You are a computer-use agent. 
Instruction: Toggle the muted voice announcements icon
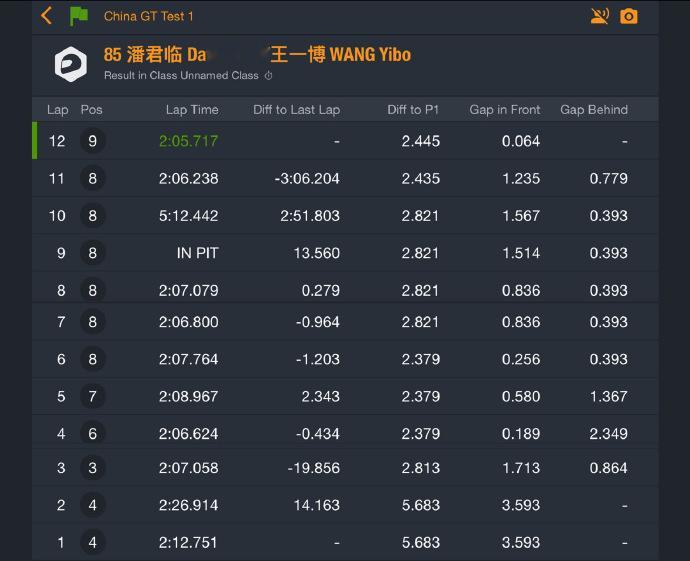click(x=599, y=16)
